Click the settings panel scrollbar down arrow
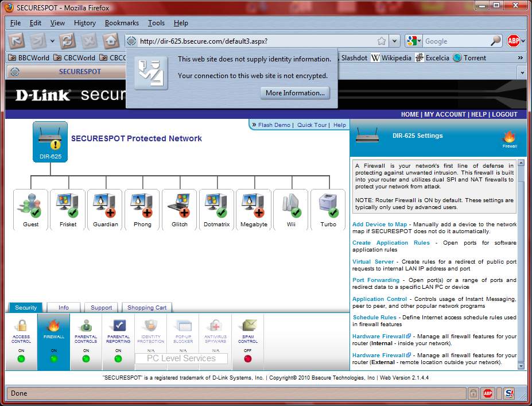This screenshot has width=532, height=406. (521, 366)
